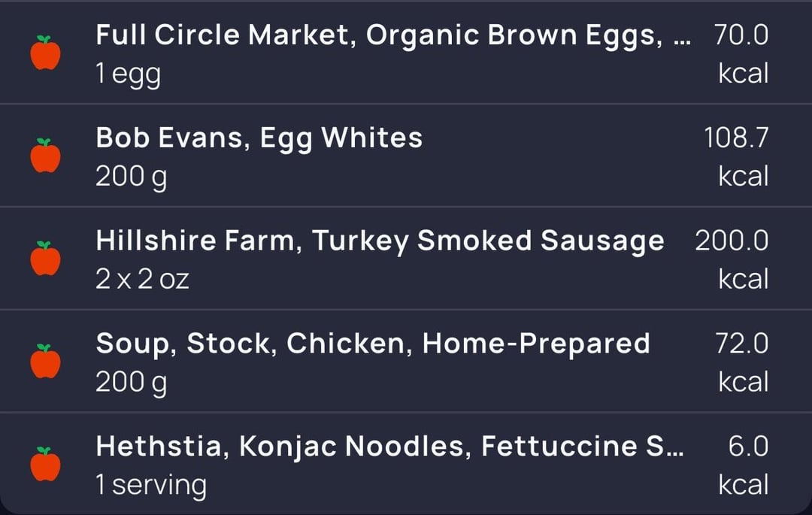Tap the apple icon beside Bob Evans Egg Whites
Viewport: 812px width, 515px height.
pos(46,156)
